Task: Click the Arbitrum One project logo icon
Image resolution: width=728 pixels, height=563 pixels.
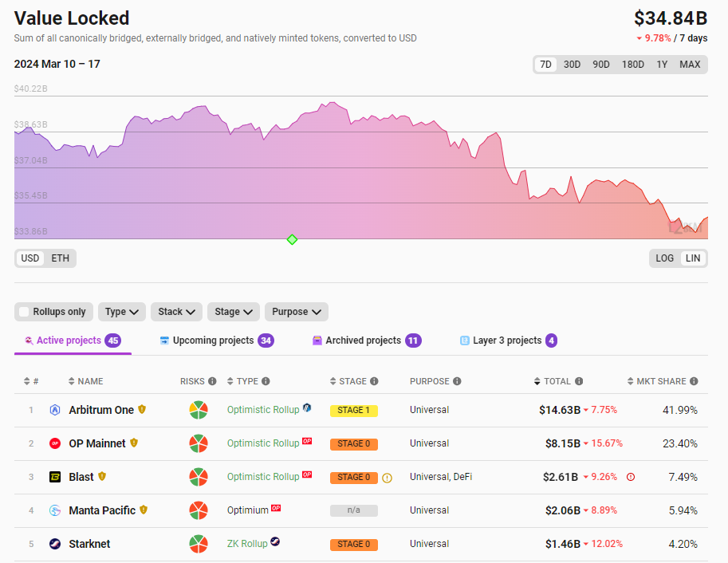Action: tap(55, 410)
